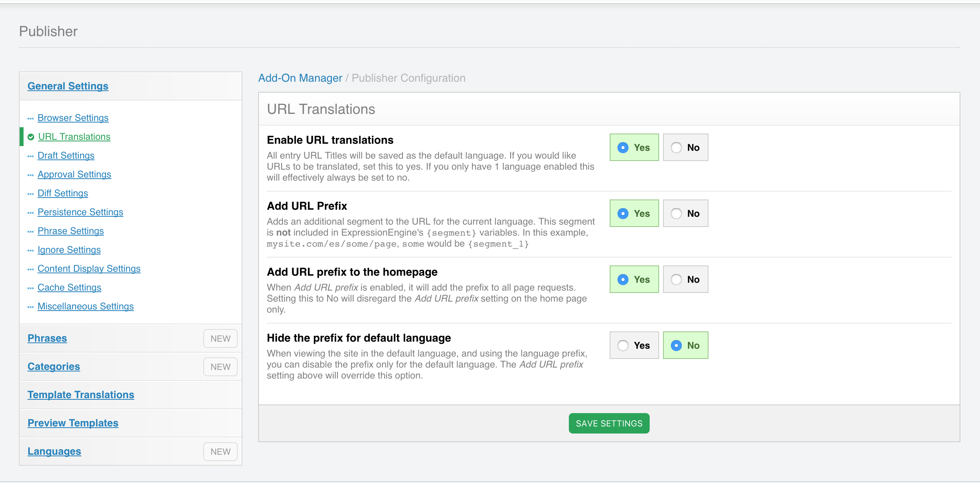
Task: Click the Save Settings button
Action: coord(609,423)
